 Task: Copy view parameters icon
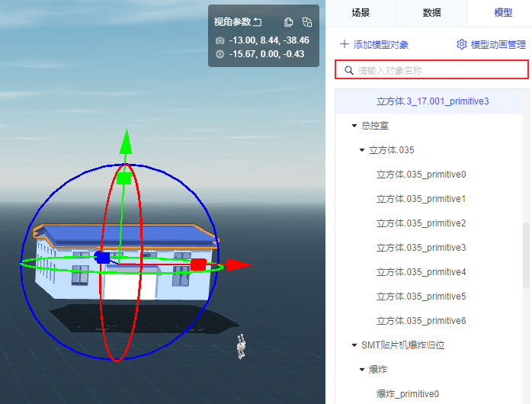288,22
